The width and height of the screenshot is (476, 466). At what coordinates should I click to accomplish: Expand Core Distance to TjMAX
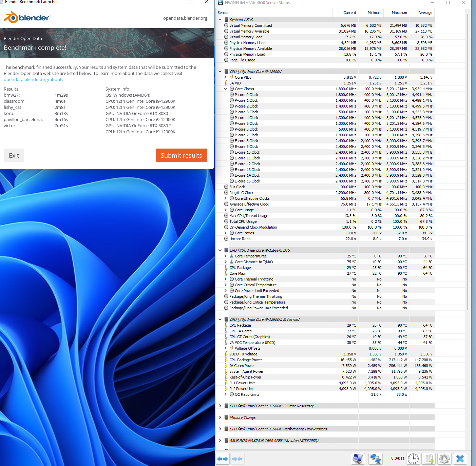click(x=225, y=262)
